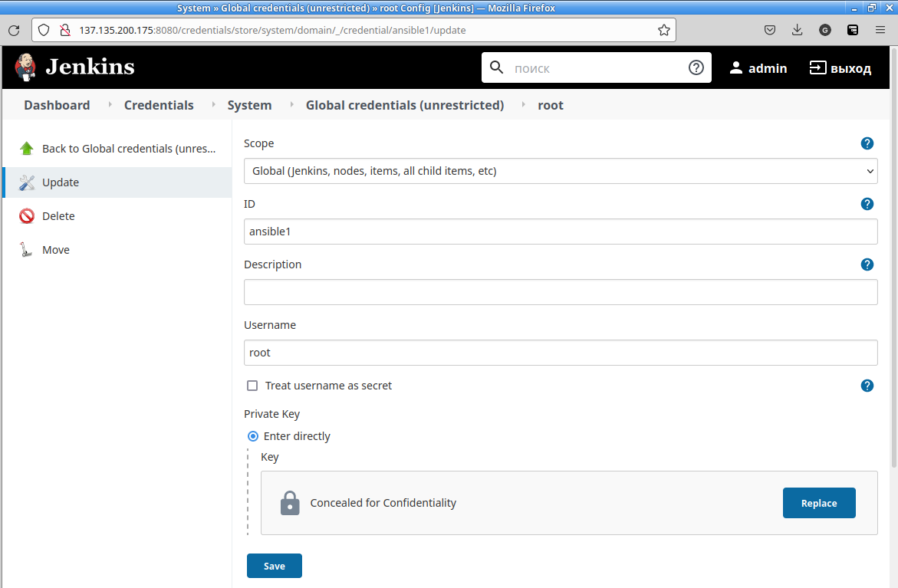Click the Jenkins butler logo icon

[x=25, y=67]
